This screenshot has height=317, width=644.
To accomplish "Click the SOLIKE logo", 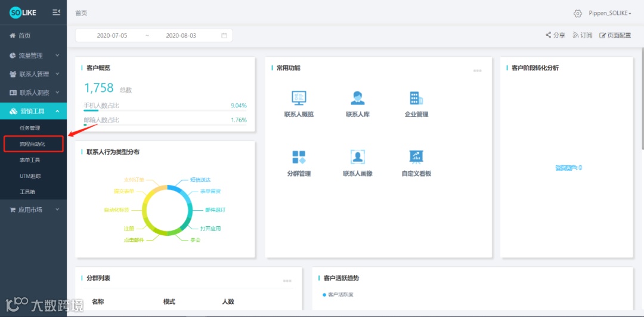I will click(23, 13).
